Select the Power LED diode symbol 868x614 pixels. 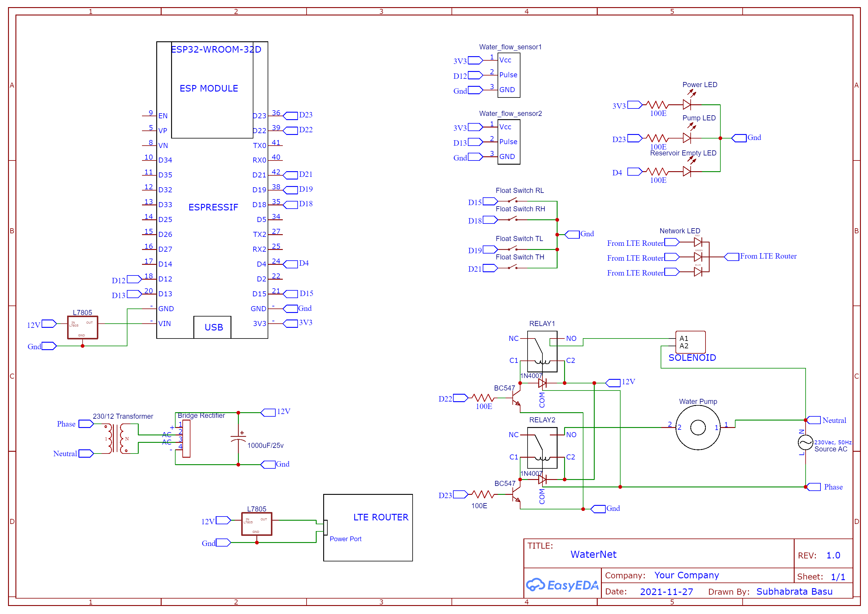[687, 104]
